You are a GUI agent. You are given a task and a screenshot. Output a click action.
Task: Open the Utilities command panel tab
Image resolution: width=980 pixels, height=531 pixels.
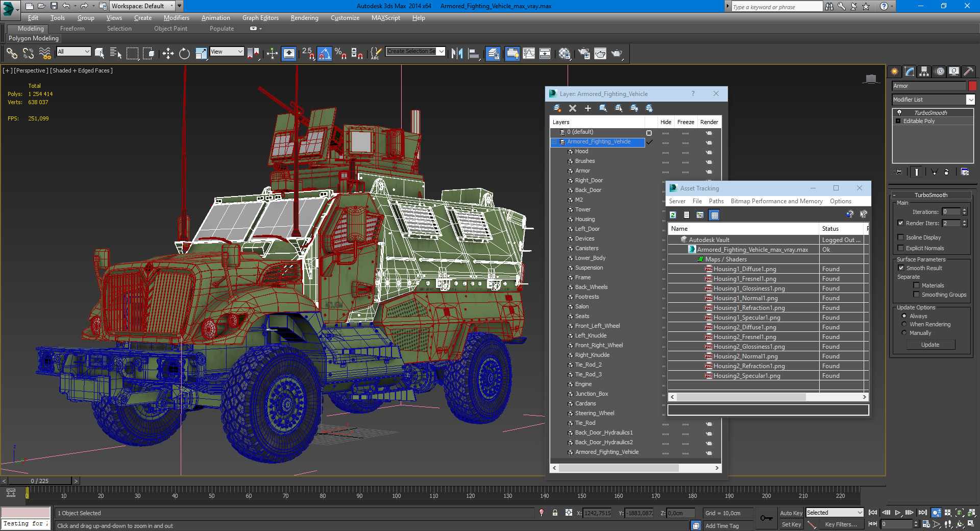(x=969, y=71)
